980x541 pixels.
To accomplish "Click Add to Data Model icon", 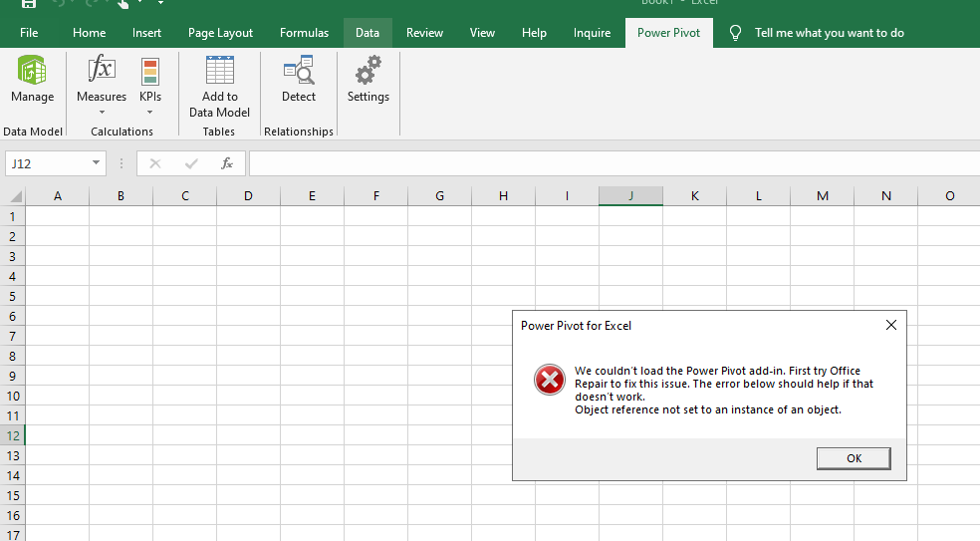I will tap(219, 72).
